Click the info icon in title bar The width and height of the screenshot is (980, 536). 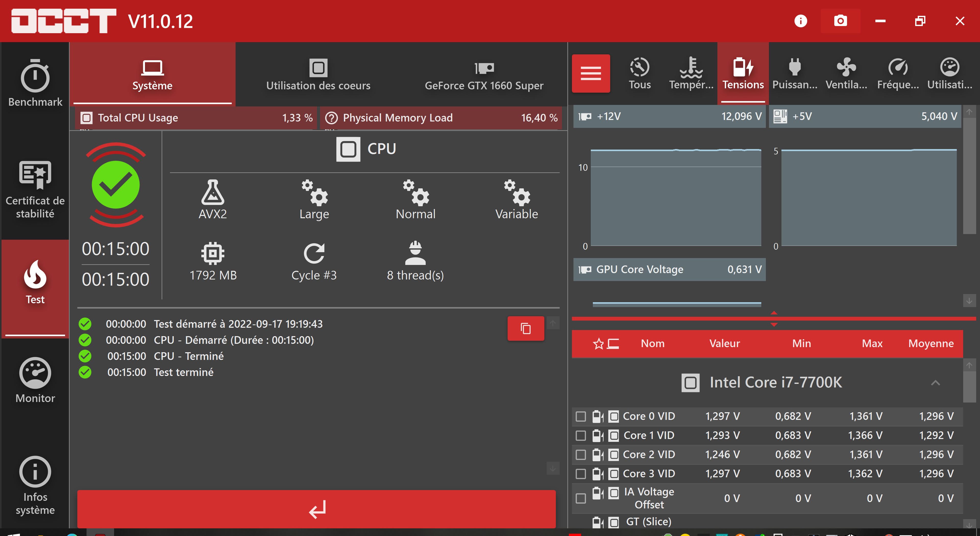800,21
